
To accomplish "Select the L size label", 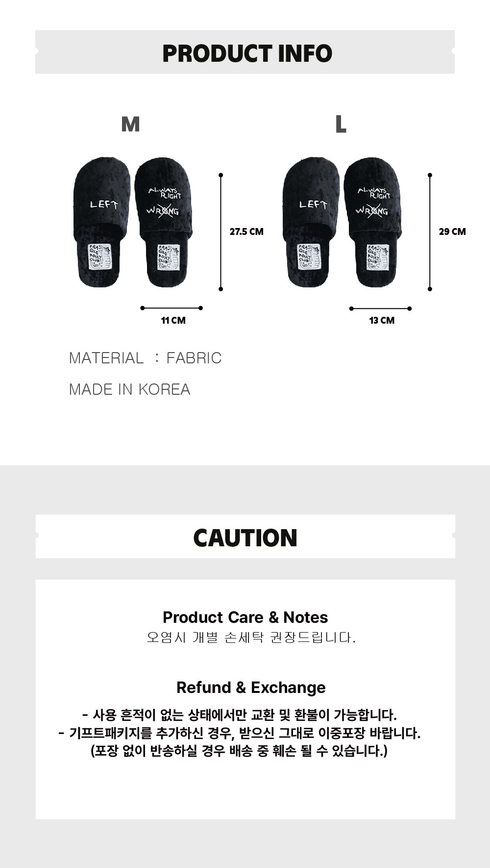I will pos(341,125).
